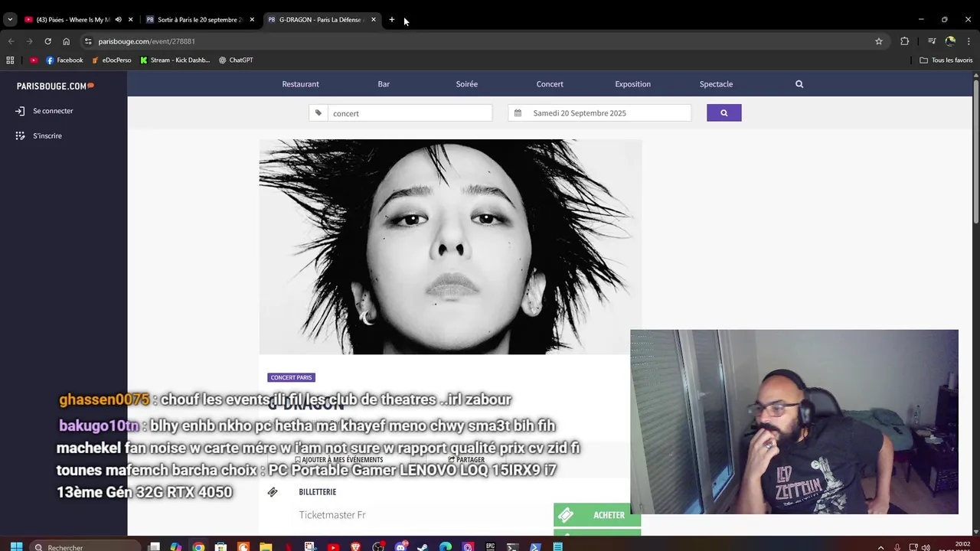Mute the Pixies YouTube tab audio
This screenshot has width=980, height=551.
pos(118,20)
